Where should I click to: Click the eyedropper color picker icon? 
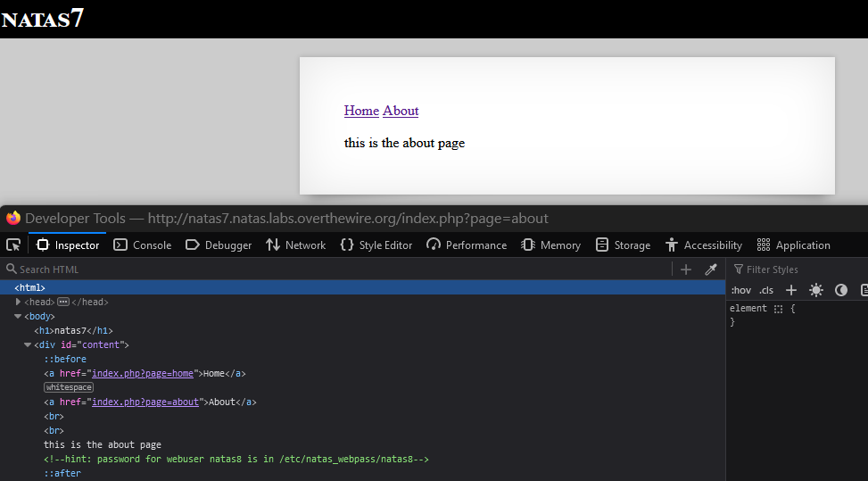711,270
